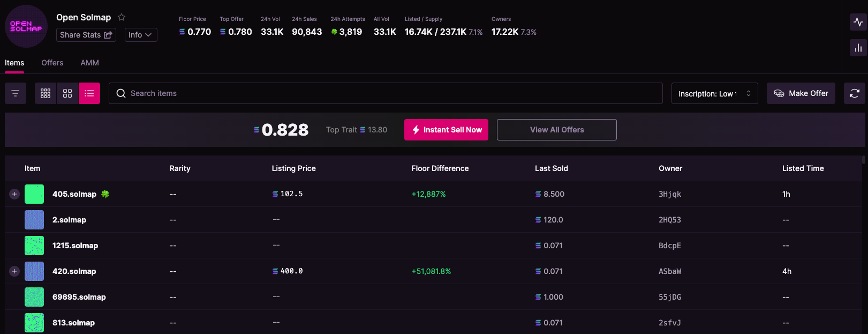Switch to large grid view
The image size is (868, 334).
click(x=67, y=93)
